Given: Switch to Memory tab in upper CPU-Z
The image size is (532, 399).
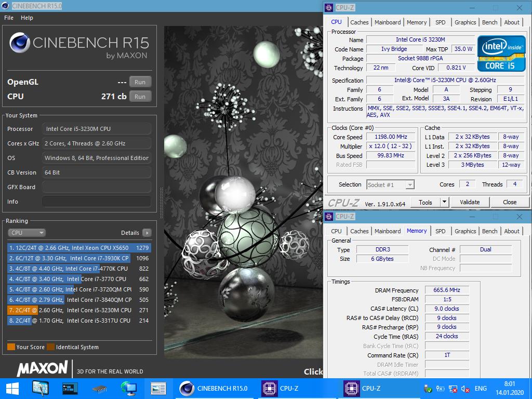Looking at the screenshot, I should point(417,22).
